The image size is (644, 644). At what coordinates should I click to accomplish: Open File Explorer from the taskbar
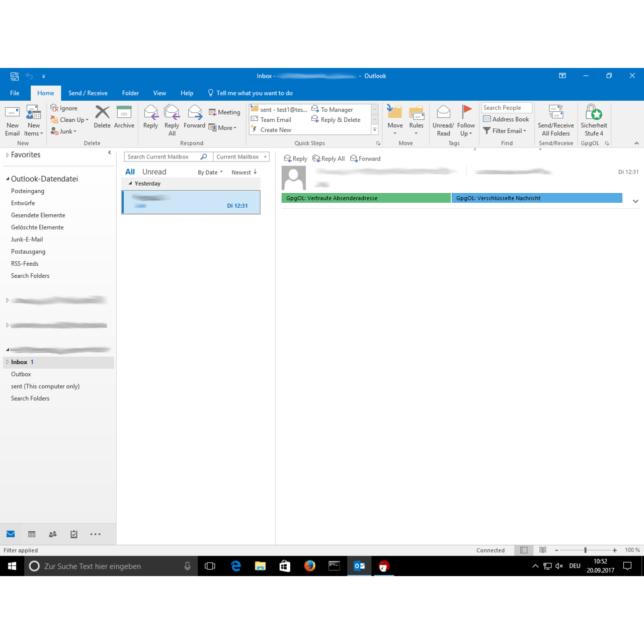[x=260, y=566]
